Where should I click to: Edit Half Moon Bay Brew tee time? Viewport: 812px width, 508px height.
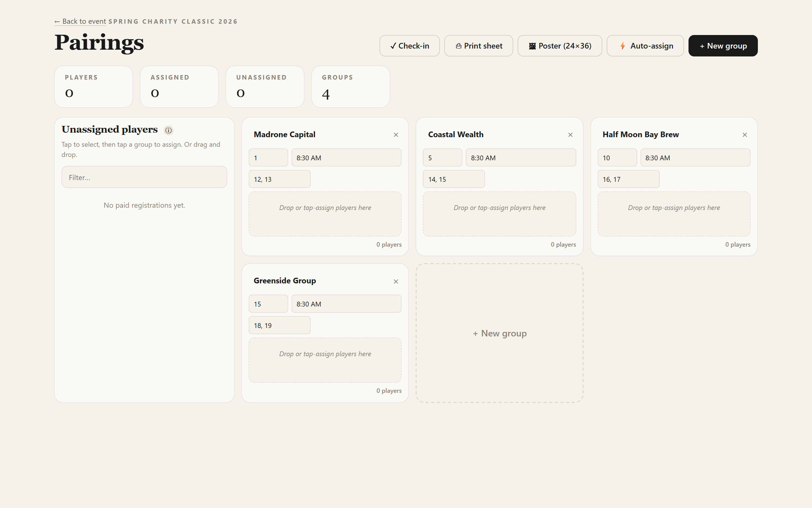tap(695, 157)
